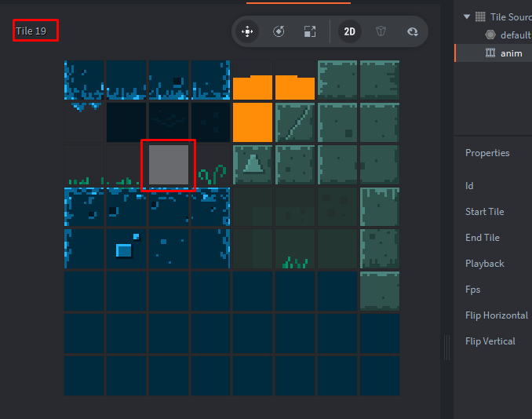Screen dimensions: 532x419
Task: Select the "default" entry label in outline
Action: tap(516, 35)
